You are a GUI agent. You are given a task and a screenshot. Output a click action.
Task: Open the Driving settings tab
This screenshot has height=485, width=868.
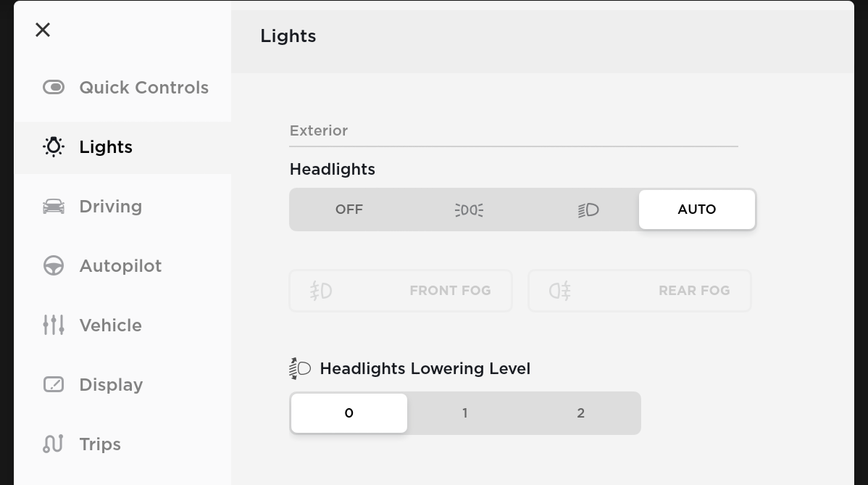point(111,207)
